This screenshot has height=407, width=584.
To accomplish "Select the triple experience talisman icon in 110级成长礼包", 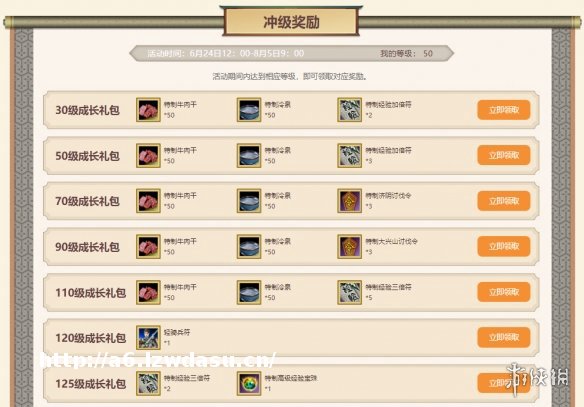I will coord(350,292).
